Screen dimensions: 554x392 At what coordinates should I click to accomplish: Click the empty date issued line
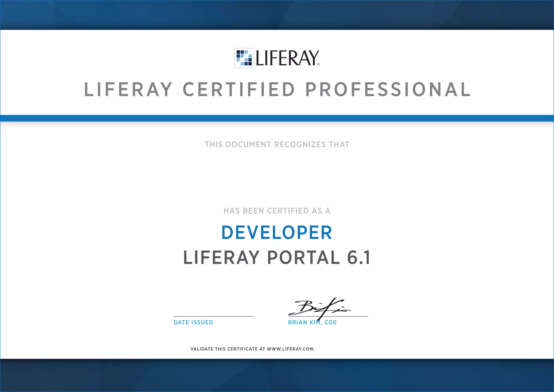pos(214,315)
